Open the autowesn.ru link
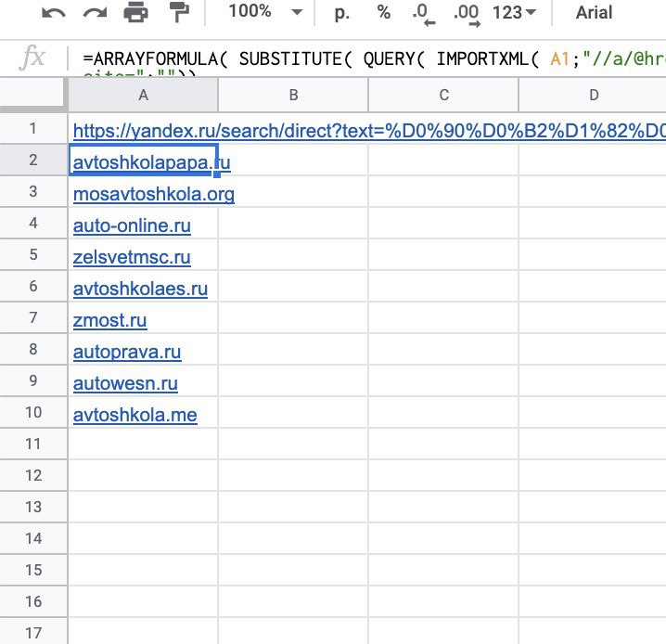666x644 pixels. (x=125, y=383)
